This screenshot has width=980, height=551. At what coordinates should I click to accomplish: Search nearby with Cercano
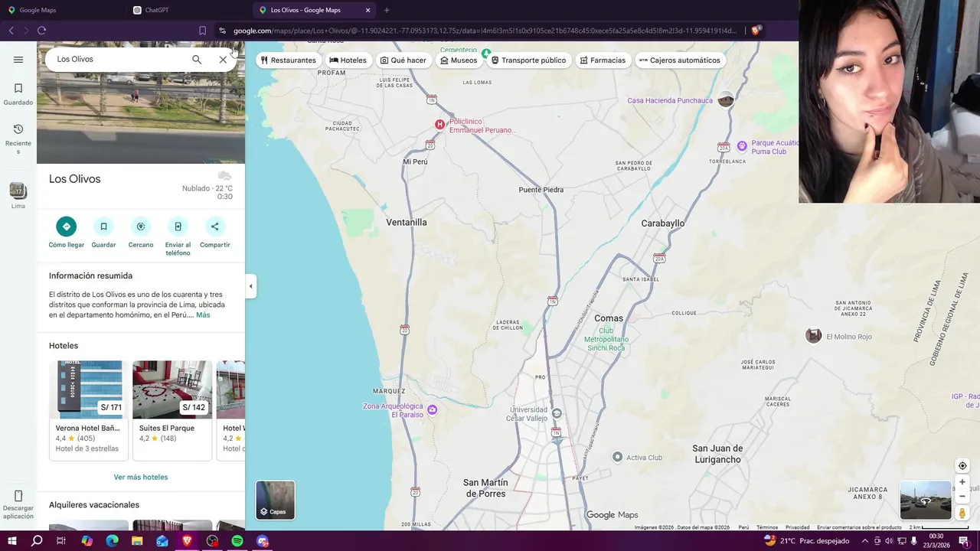pyautogui.click(x=141, y=233)
